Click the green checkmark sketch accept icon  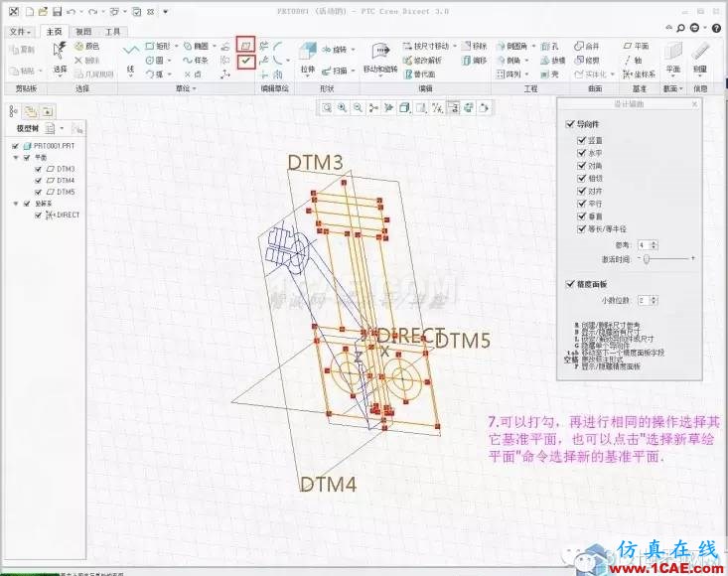click(245, 61)
